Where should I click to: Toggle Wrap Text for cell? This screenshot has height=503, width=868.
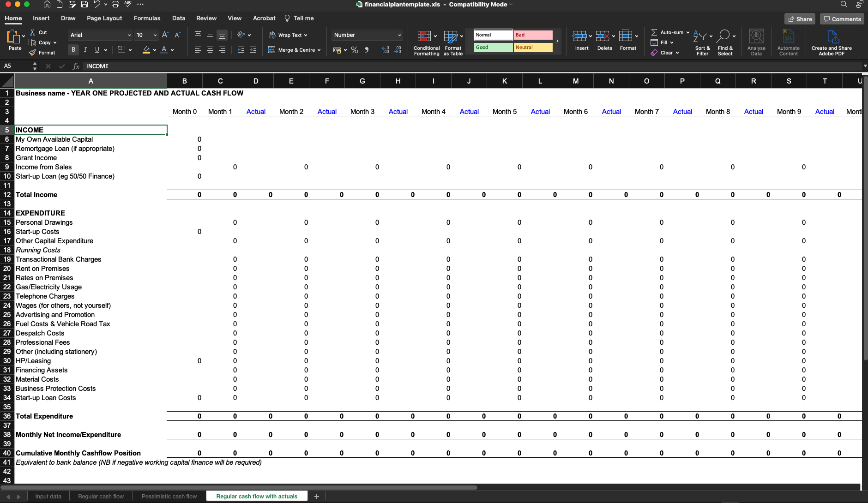[x=288, y=35]
